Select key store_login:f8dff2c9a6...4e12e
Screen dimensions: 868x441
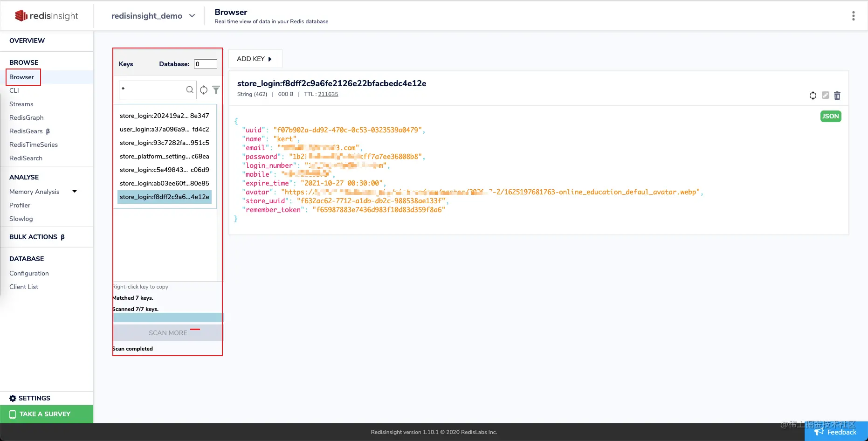coord(165,197)
